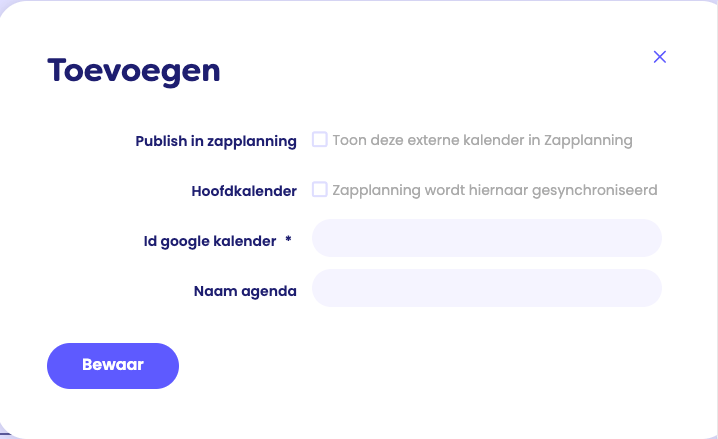Mark this calendar as the main calendar
Viewport: 718px width, 439px height.
coord(320,189)
